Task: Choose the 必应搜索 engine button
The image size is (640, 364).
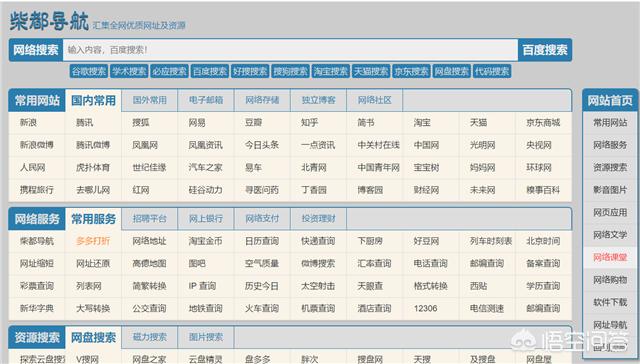Action: pos(169,71)
